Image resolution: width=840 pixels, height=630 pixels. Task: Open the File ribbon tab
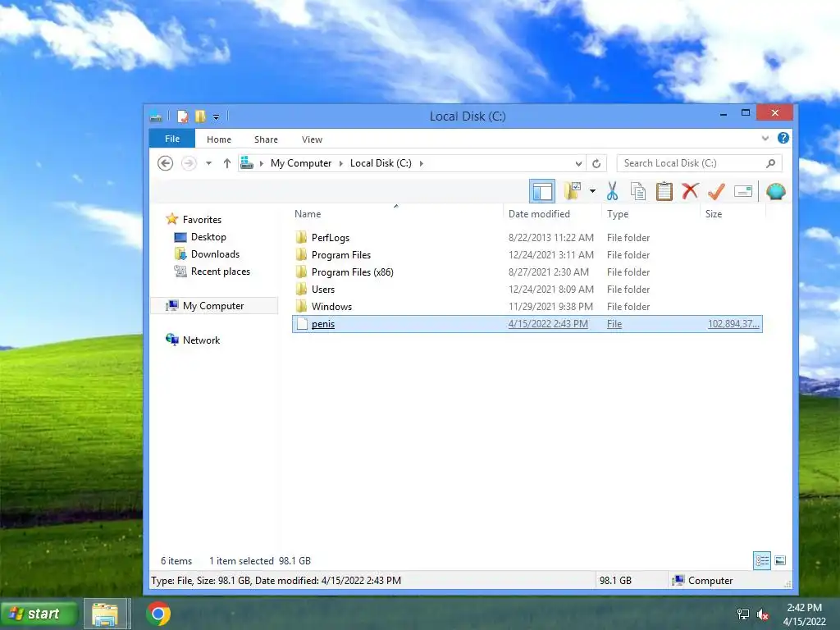tap(172, 139)
